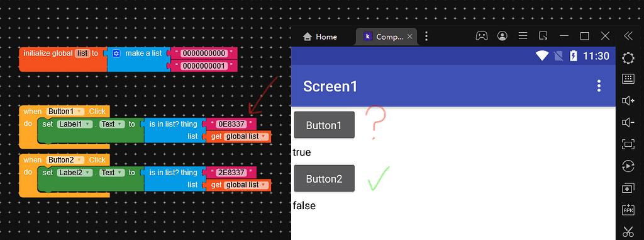Rename the global variable name field 'list'
This screenshot has width=644, height=240.
click(x=82, y=54)
